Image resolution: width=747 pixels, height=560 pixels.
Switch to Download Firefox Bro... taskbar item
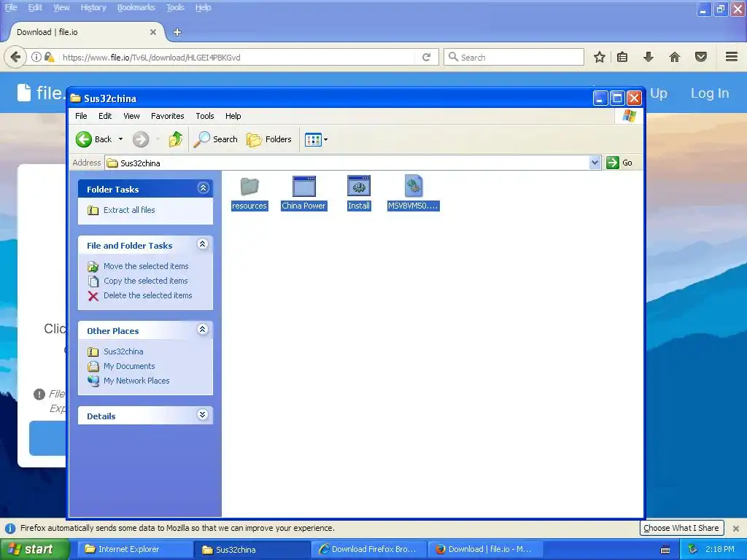pos(369,550)
